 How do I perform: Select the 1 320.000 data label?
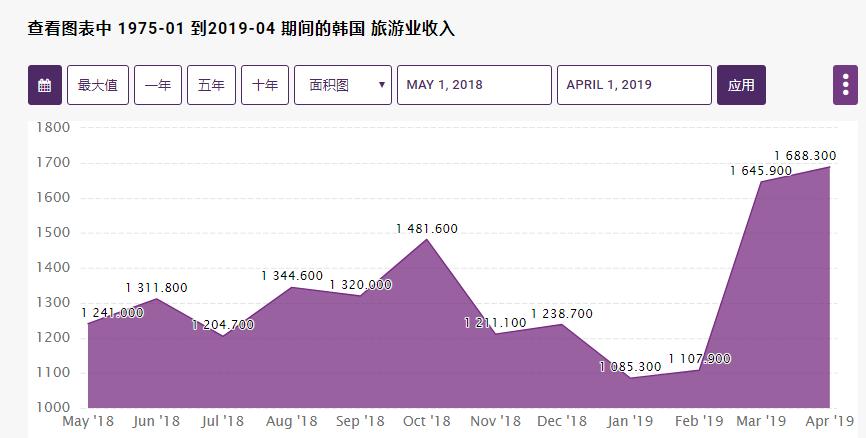[361, 285]
